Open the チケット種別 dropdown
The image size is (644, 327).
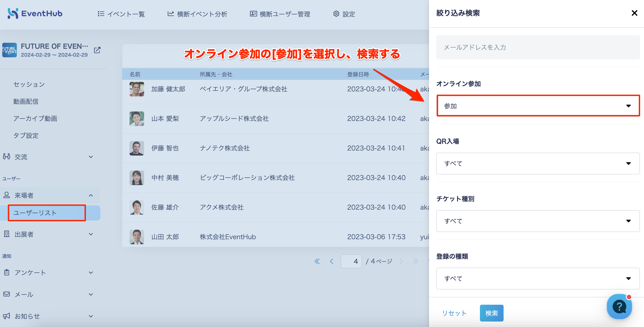point(538,221)
